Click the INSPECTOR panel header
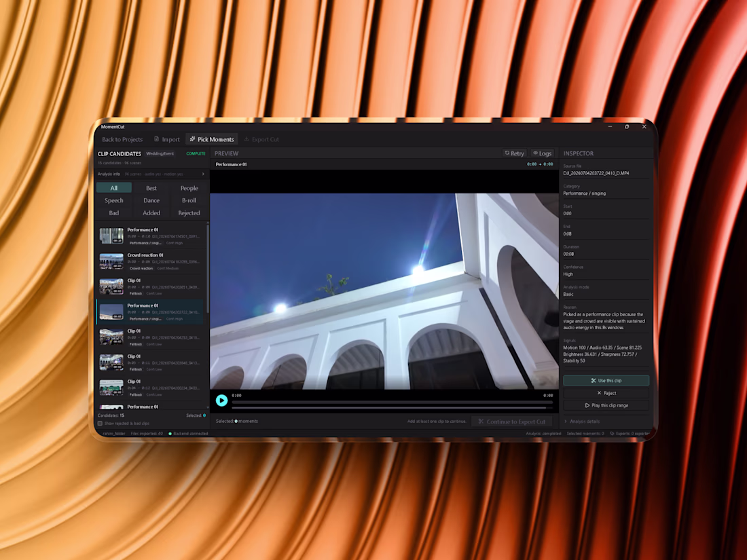The height and width of the screenshot is (560, 747). [579, 153]
